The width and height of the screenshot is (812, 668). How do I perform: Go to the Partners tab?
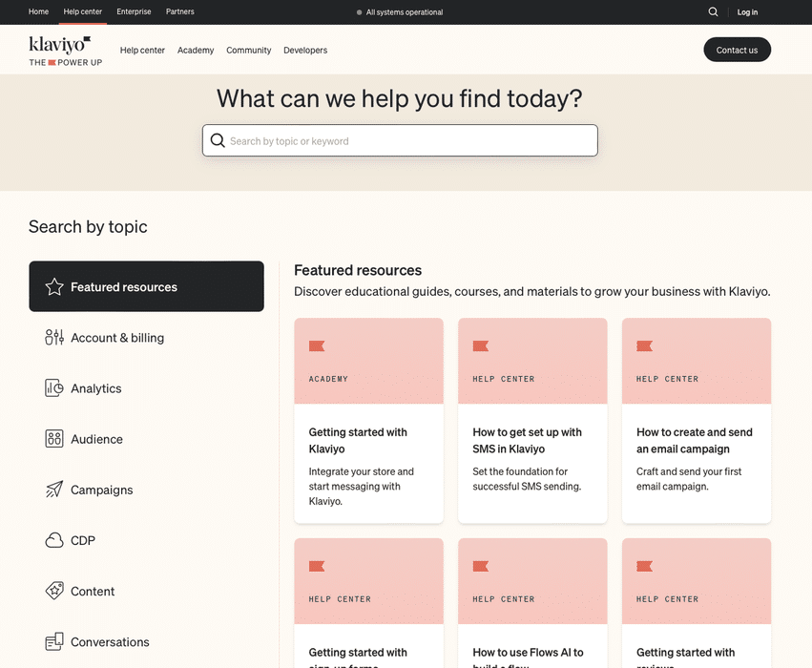[x=179, y=11]
